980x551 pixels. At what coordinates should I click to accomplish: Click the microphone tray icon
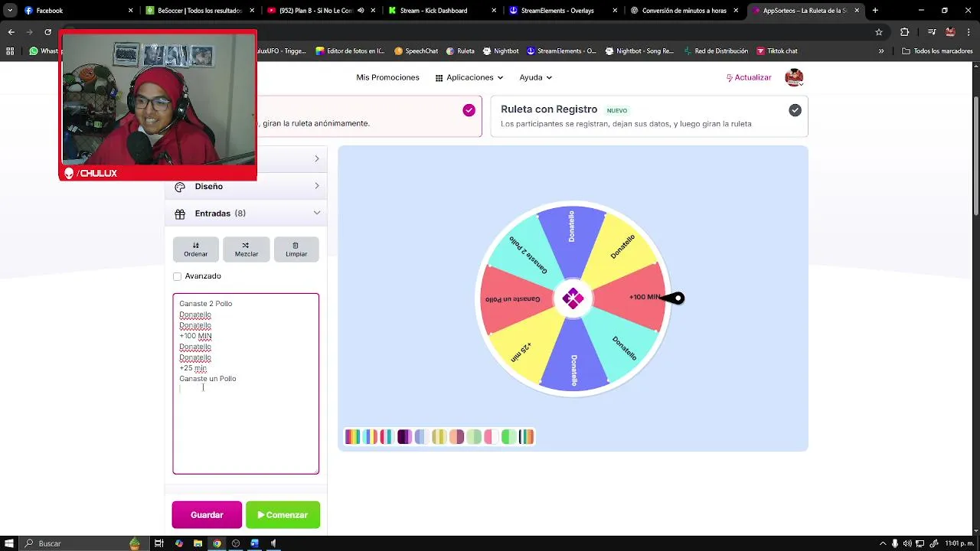coord(894,543)
